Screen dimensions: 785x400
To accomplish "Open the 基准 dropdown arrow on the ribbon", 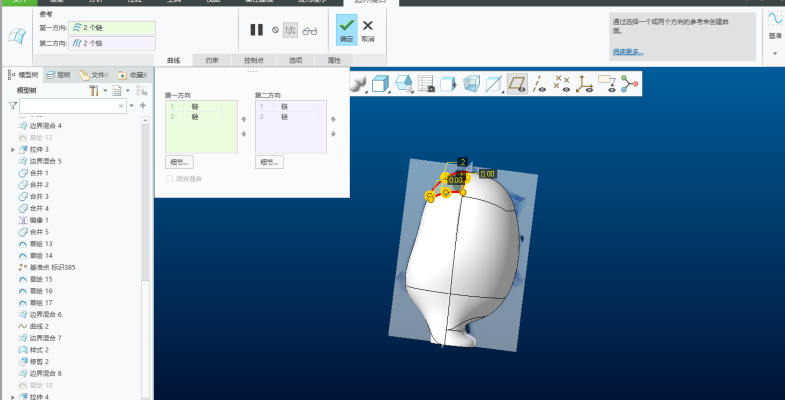I will click(x=775, y=52).
